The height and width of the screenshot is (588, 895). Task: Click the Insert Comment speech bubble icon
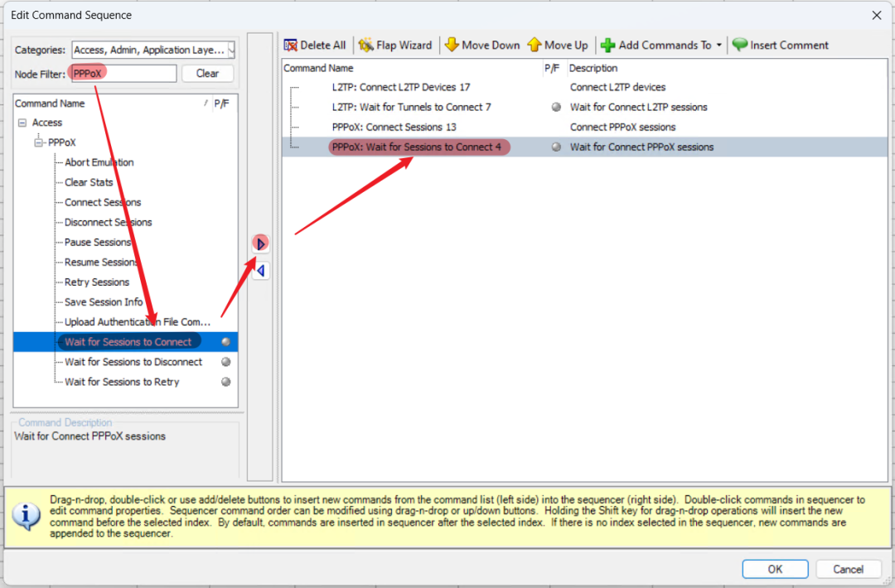point(739,46)
